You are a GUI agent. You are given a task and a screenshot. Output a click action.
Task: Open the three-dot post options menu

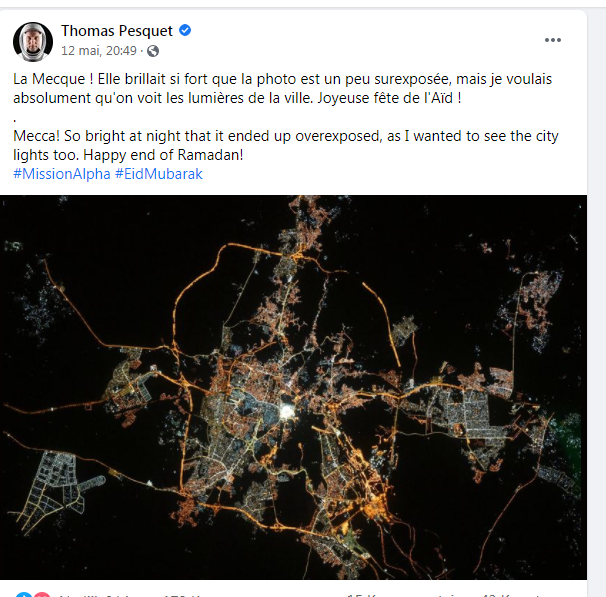point(553,40)
